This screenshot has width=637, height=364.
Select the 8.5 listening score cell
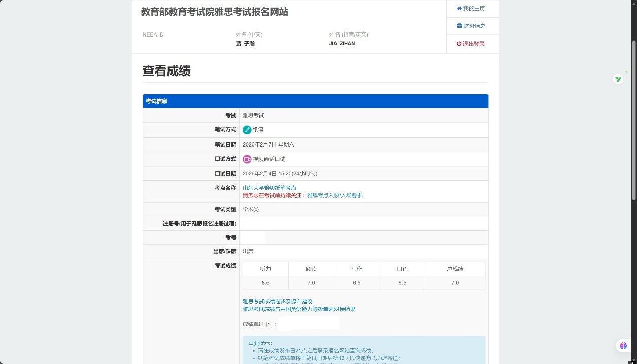click(x=265, y=283)
